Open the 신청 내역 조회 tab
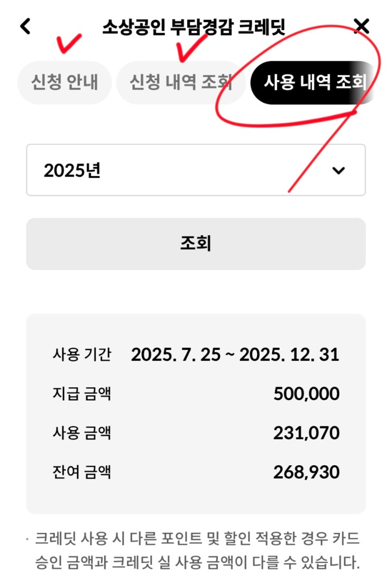Image resolution: width=392 pixels, height=583 pixels. click(x=181, y=82)
